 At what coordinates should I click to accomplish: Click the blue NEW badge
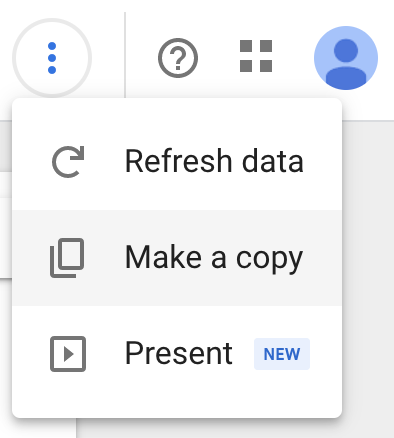click(x=282, y=354)
